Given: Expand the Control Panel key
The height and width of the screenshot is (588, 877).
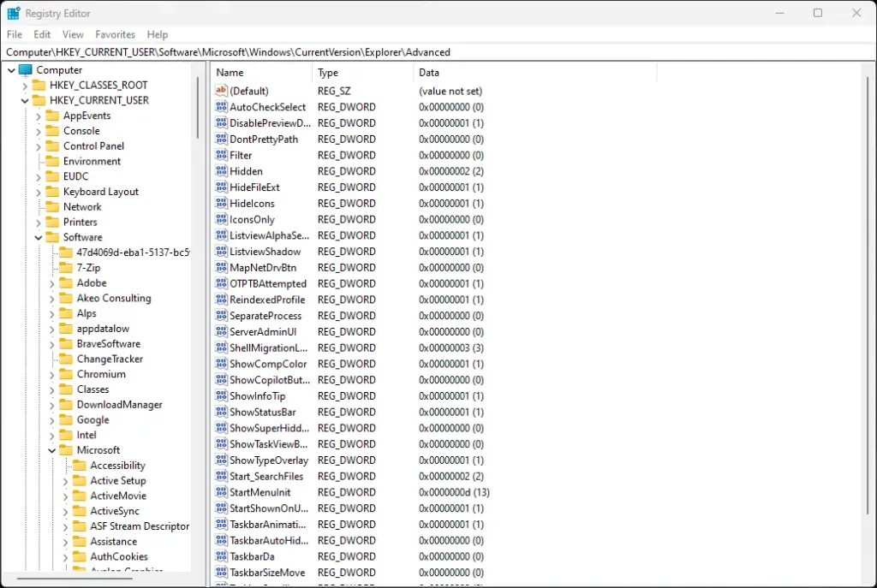Looking at the screenshot, I should pos(38,146).
